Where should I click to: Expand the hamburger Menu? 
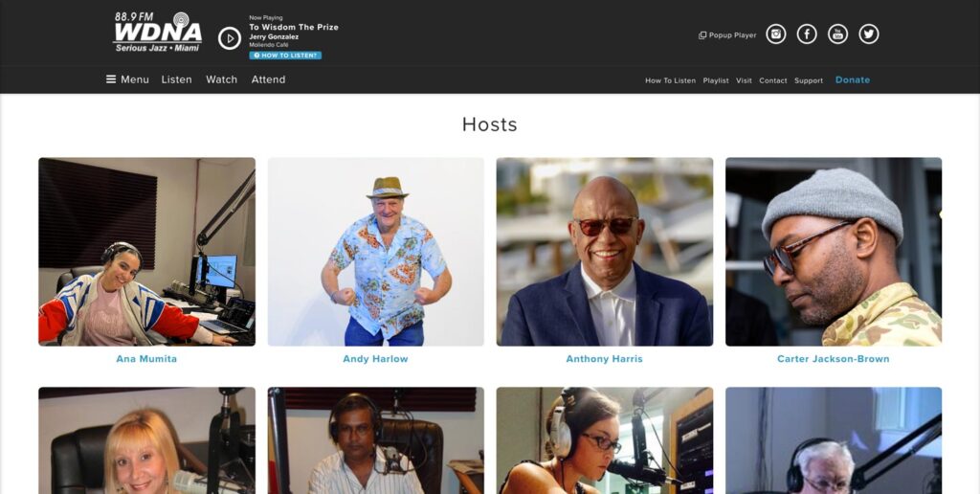click(127, 79)
